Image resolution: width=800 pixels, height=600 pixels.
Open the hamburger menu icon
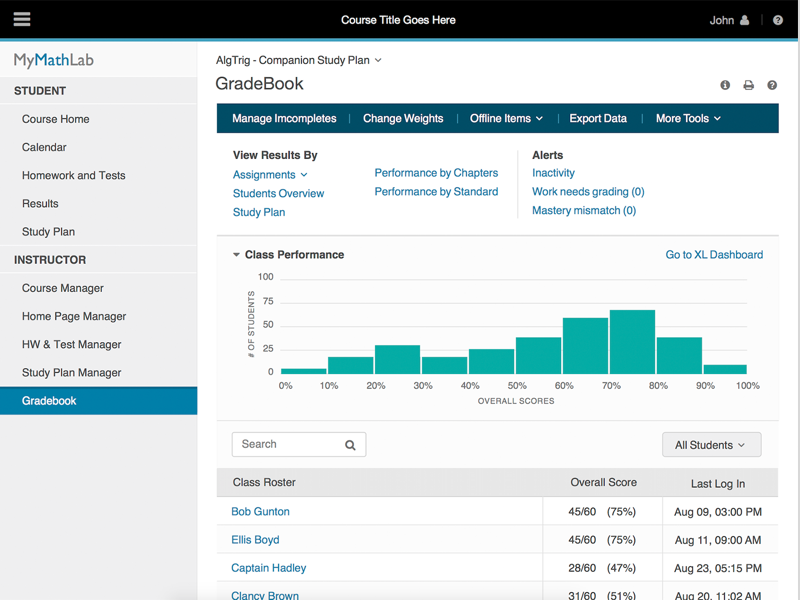pos(22,19)
